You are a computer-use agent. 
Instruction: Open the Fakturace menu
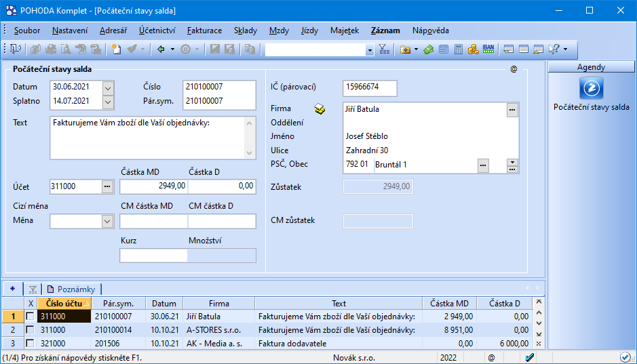tap(204, 31)
